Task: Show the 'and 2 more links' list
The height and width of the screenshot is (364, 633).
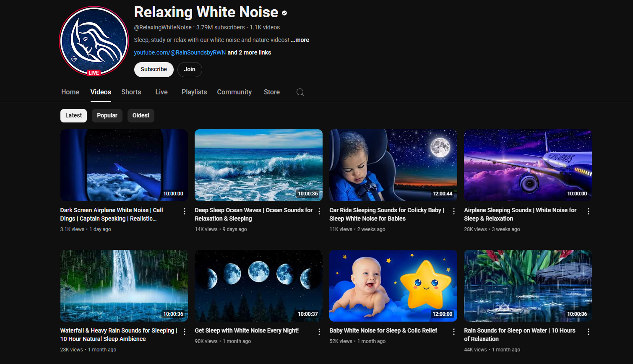Action: tap(249, 52)
